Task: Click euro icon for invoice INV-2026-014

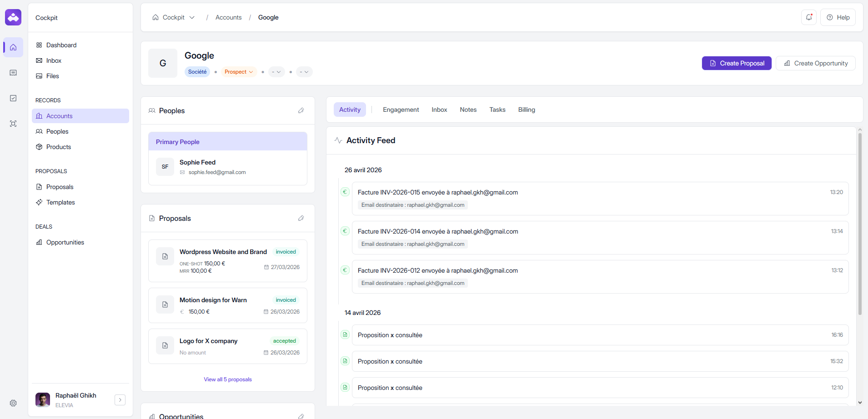Action: (345, 231)
